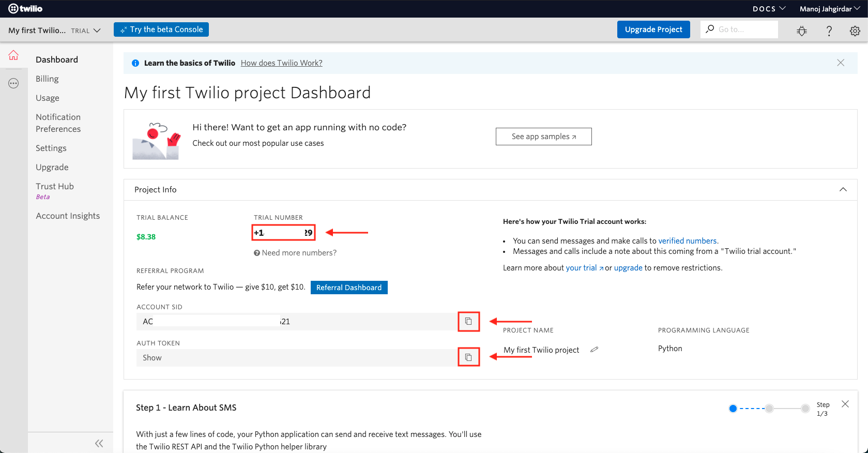Click See app samples button

click(544, 137)
